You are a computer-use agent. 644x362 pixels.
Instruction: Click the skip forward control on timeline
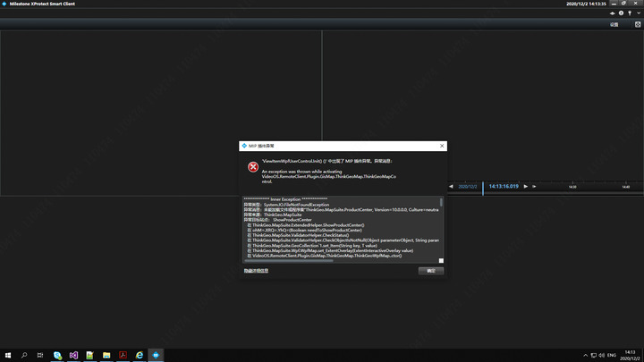(x=535, y=187)
